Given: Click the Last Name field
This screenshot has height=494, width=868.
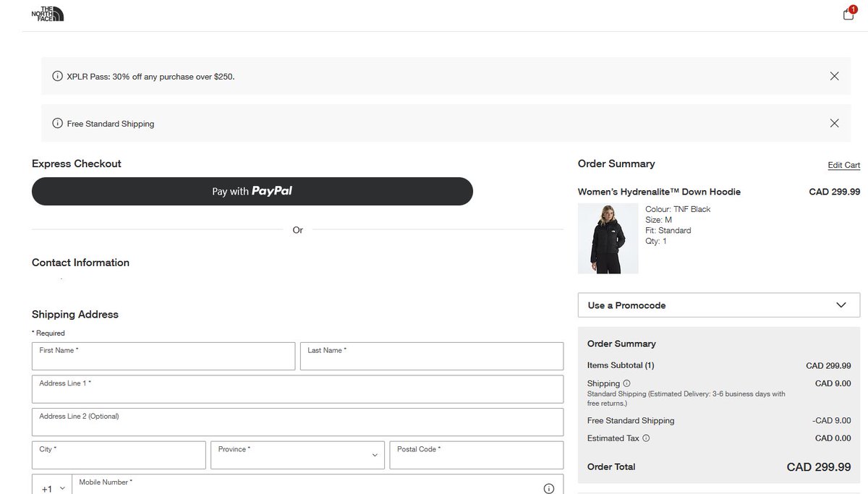Looking at the screenshot, I should tap(432, 356).
